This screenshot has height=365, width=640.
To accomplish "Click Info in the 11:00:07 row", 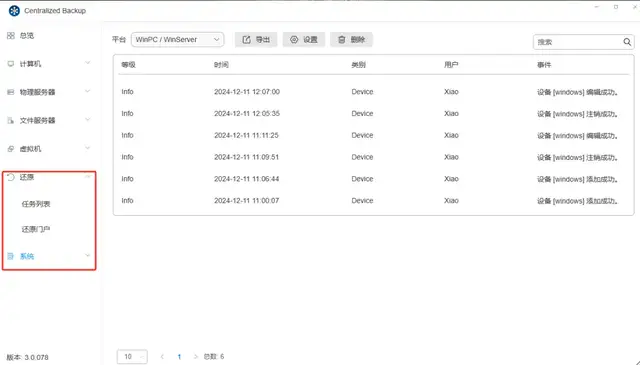I will 127,201.
